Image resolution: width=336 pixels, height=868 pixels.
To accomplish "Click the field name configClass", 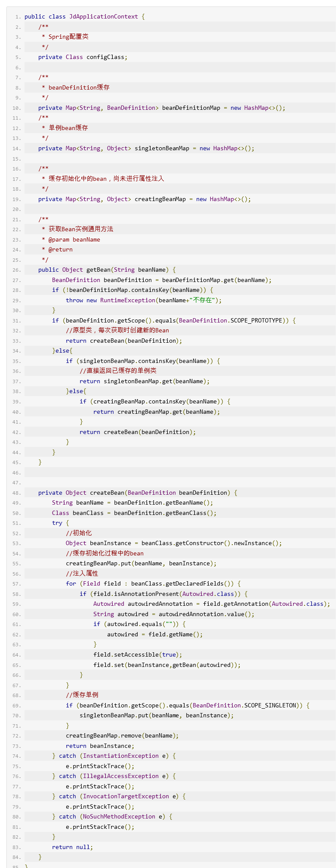I will pyautogui.click(x=105, y=57).
